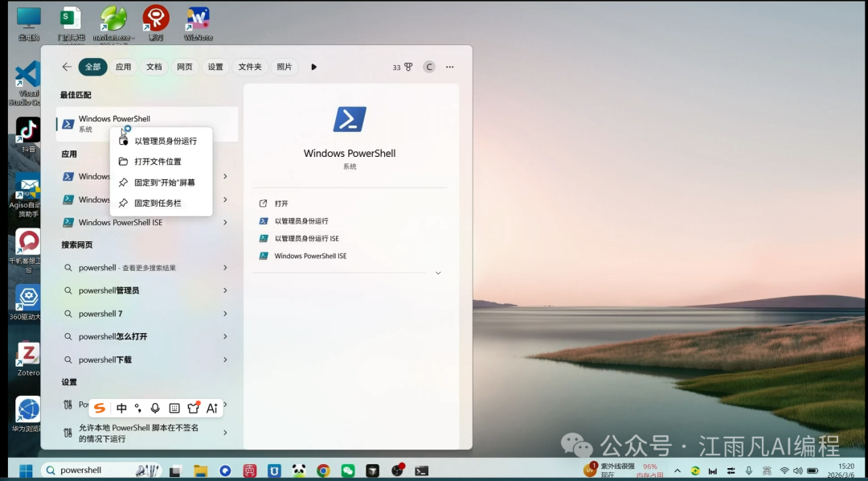Click the taskbar search box containing powershell
Viewport: 868px width, 481px height.
[102, 471]
